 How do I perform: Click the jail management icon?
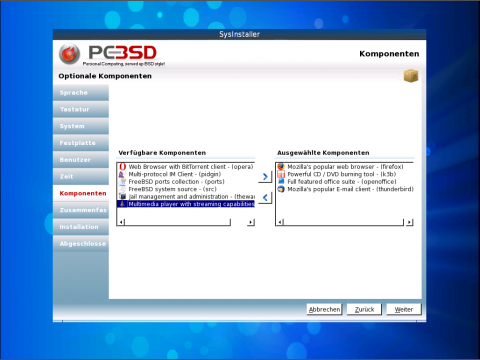(123, 196)
